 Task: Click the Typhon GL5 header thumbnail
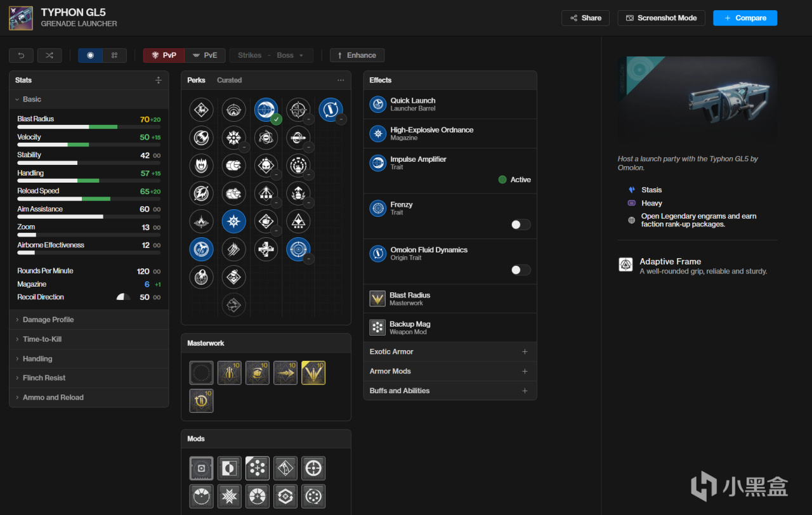click(x=21, y=18)
